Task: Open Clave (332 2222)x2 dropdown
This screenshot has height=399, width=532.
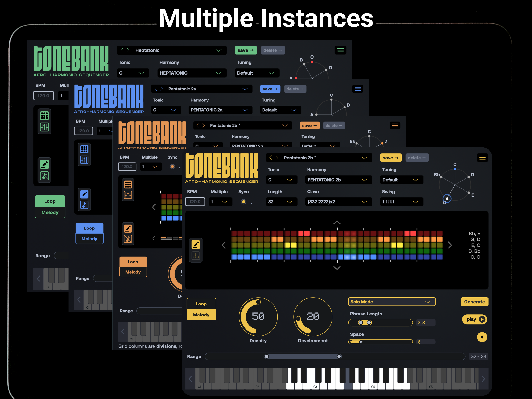Action: (338, 202)
